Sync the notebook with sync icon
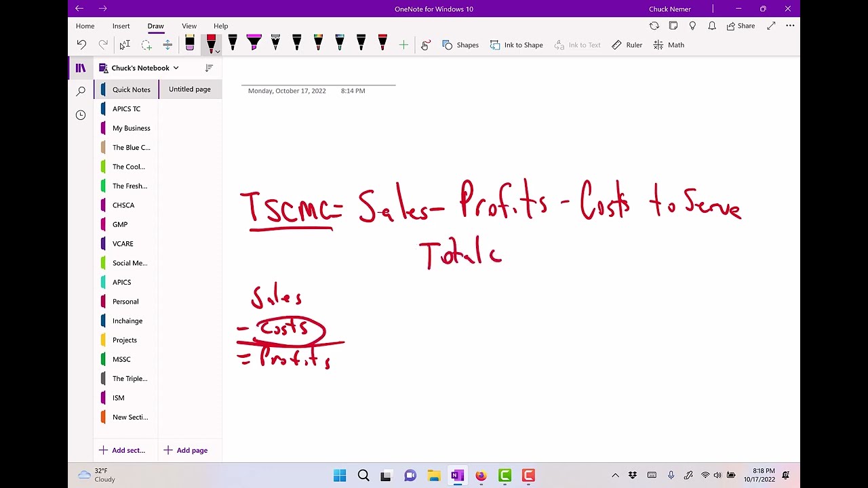 [654, 26]
